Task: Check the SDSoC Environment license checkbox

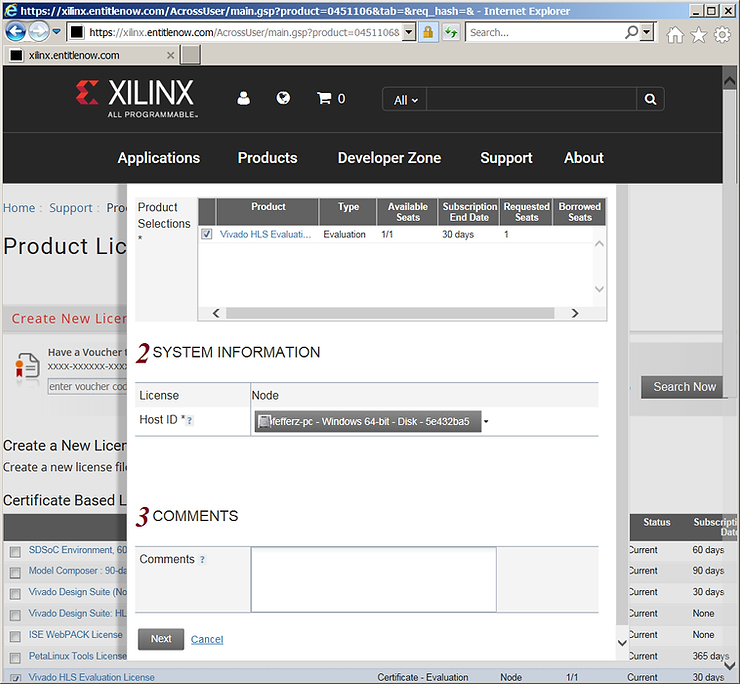Action: 15,551
